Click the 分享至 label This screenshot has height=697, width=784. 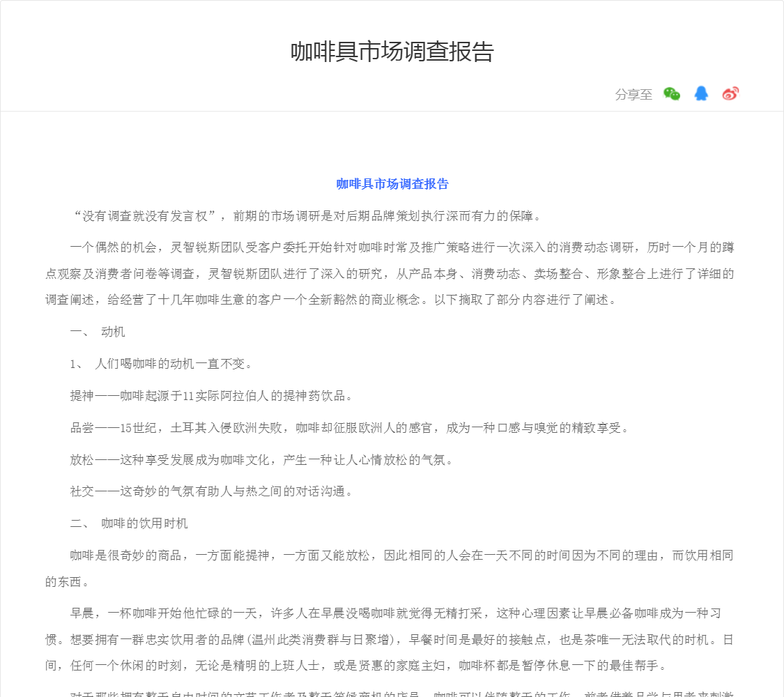[x=633, y=95]
